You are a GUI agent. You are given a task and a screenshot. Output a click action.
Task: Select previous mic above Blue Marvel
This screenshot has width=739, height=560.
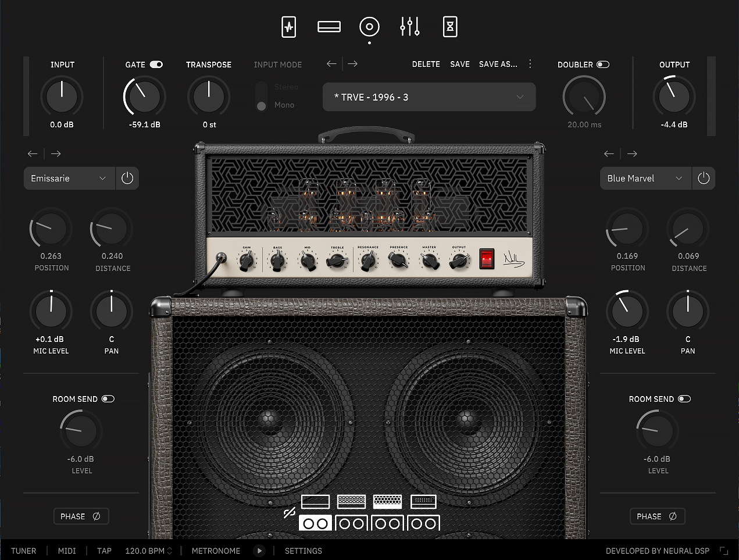pyautogui.click(x=609, y=154)
